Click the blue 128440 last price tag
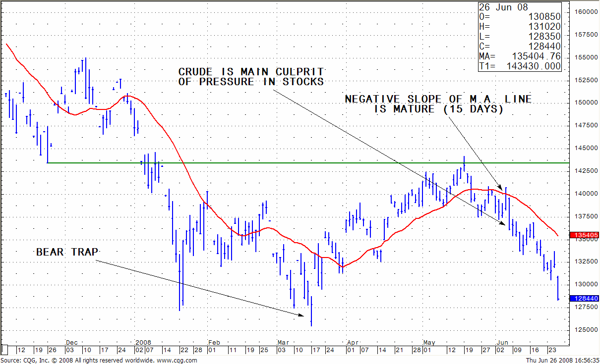The height and width of the screenshot is (364, 600). (x=585, y=299)
